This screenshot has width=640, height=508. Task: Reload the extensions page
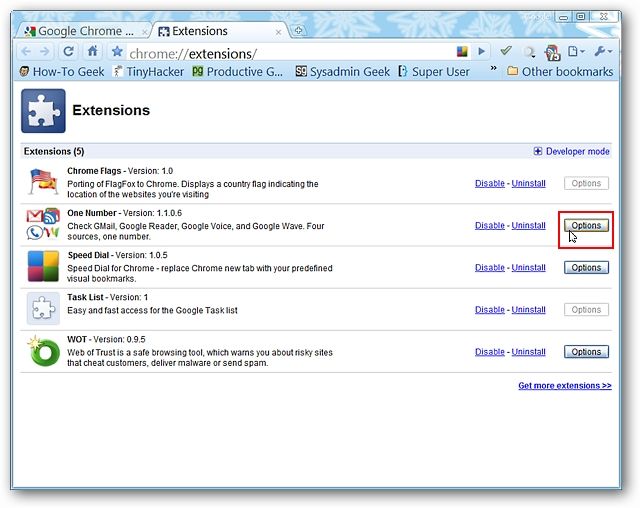[69, 51]
